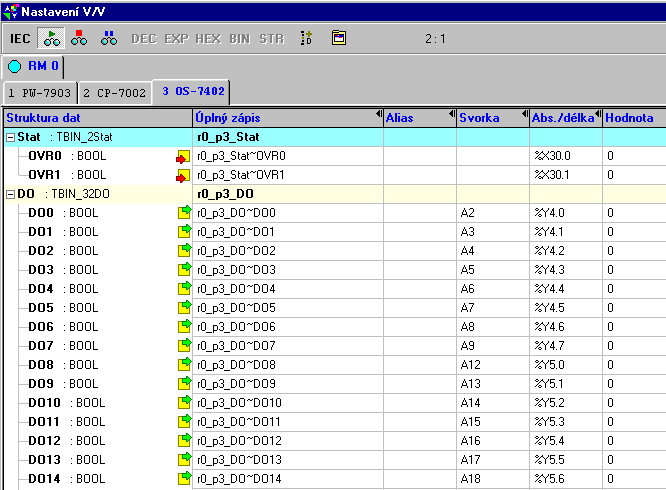This screenshot has height=490, width=666.
Task: Switch display format to HEX
Action: [x=208, y=39]
